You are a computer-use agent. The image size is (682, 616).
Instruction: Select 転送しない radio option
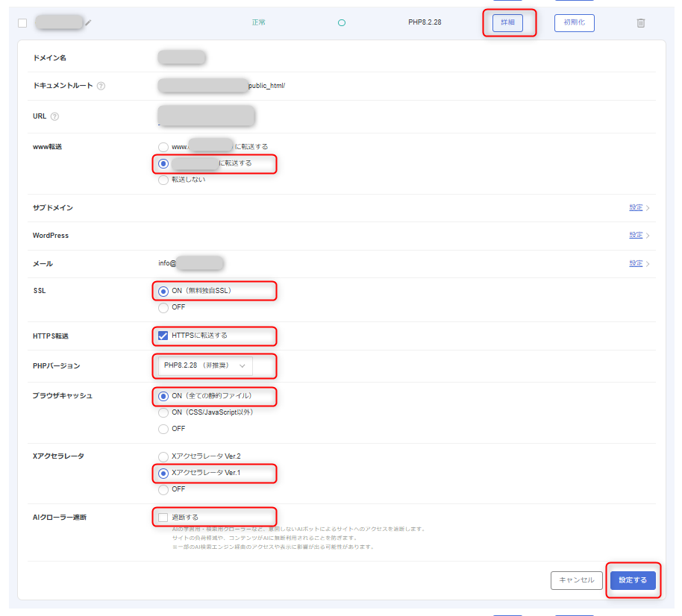163,180
